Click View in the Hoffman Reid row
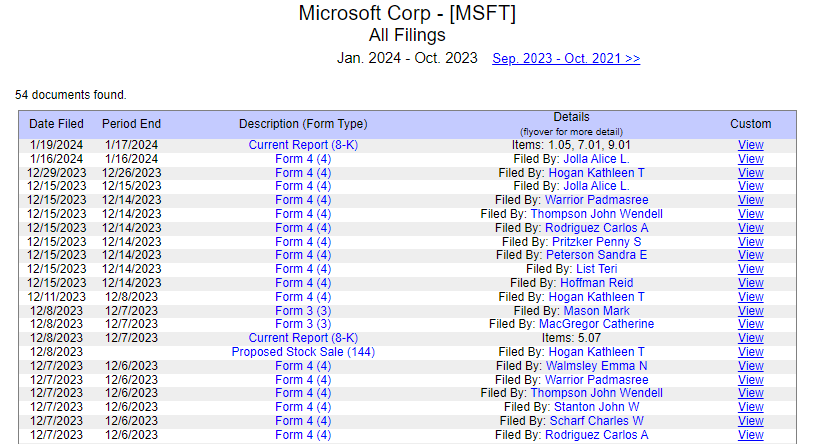813x444 pixels. click(750, 284)
